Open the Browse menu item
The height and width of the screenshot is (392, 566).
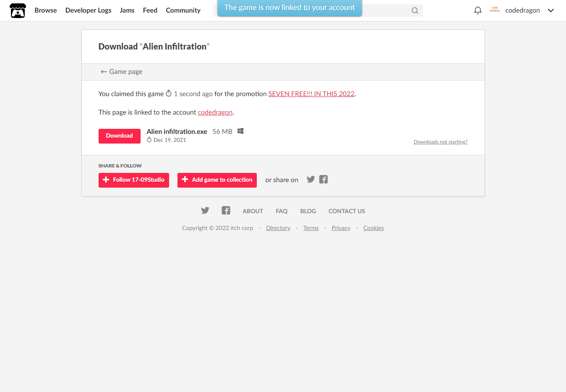tap(46, 10)
